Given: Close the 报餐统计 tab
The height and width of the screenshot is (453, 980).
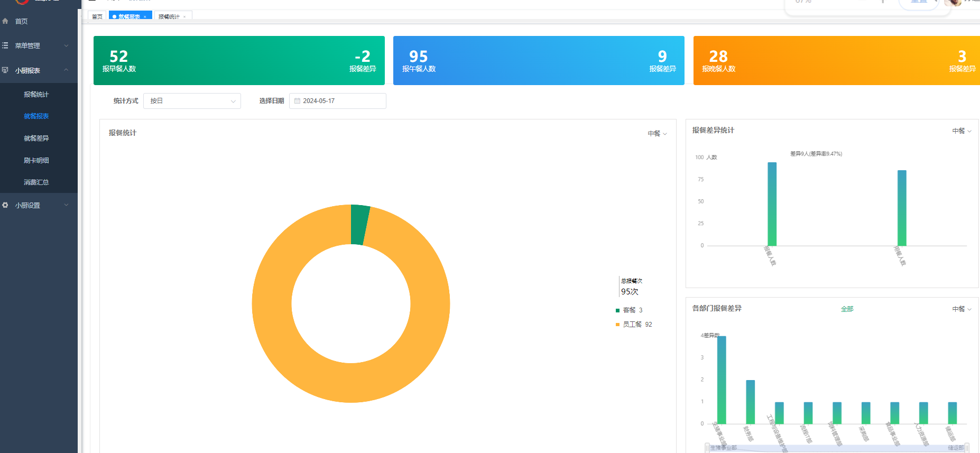Looking at the screenshot, I should click(184, 17).
